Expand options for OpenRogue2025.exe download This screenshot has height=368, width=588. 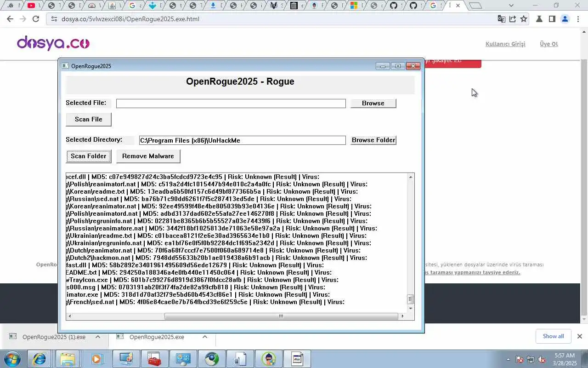(205, 337)
